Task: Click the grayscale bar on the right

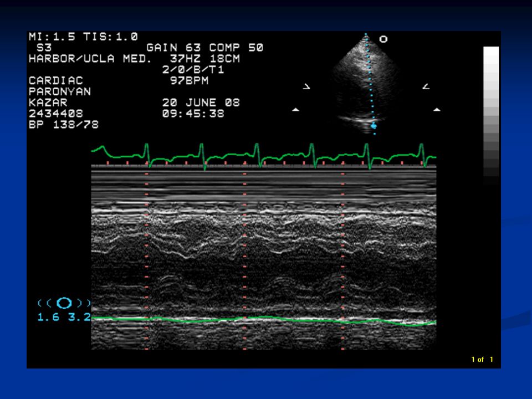Action: click(x=491, y=115)
